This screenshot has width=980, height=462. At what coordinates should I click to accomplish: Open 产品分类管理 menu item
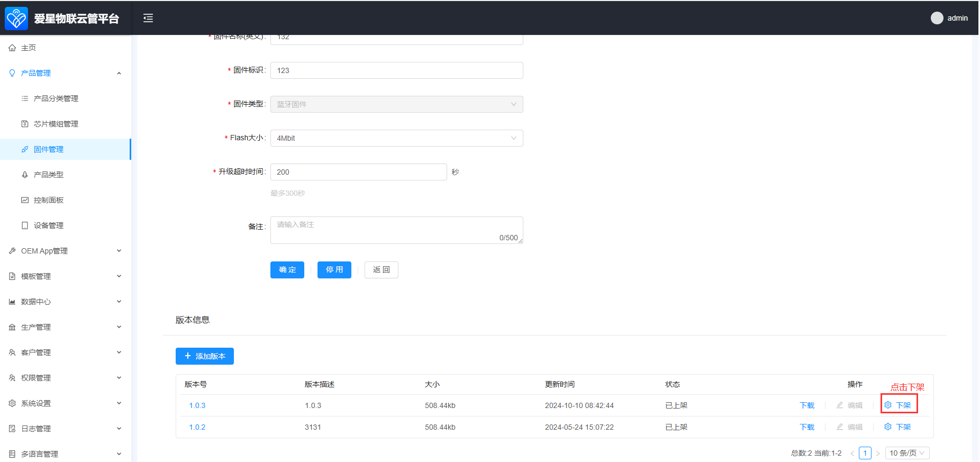(x=66, y=98)
